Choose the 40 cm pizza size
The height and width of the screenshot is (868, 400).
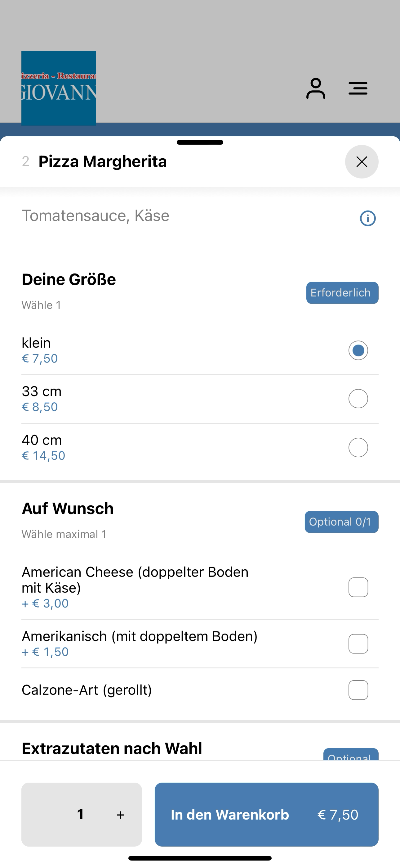358,447
